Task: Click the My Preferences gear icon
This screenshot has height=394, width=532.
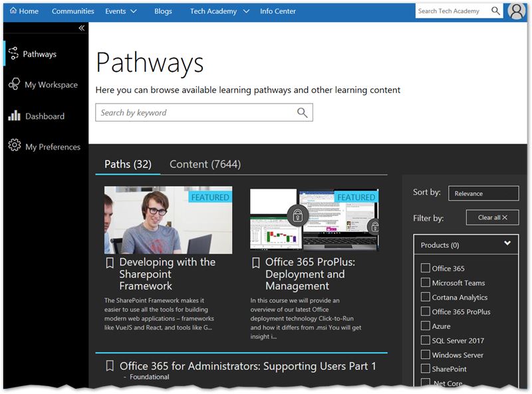Action: click(14, 145)
